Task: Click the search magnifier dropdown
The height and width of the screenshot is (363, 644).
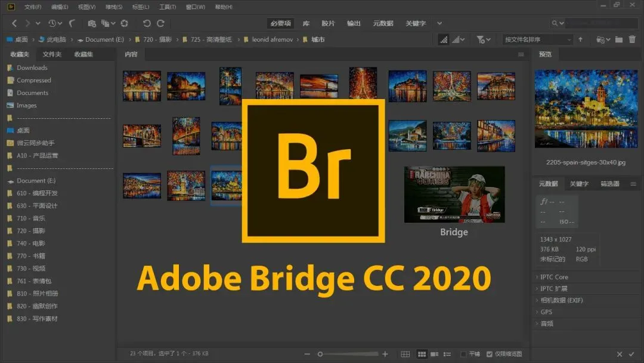Action: [558, 23]
